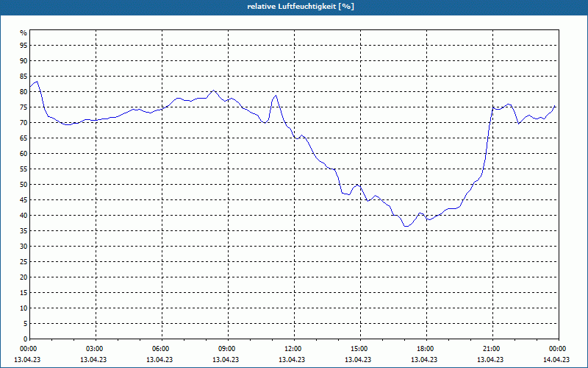The width and height of the screenshot is (588, 368).
Task: Click the y-axis value 55
Action: [24, 169]
